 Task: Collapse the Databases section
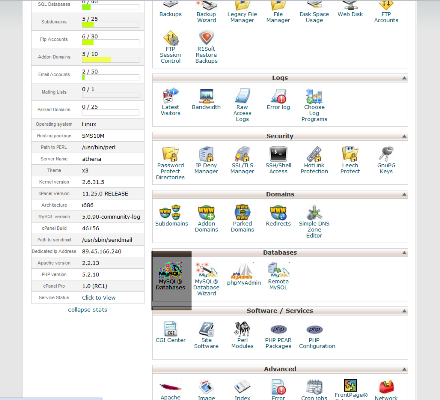coord(404,253)
